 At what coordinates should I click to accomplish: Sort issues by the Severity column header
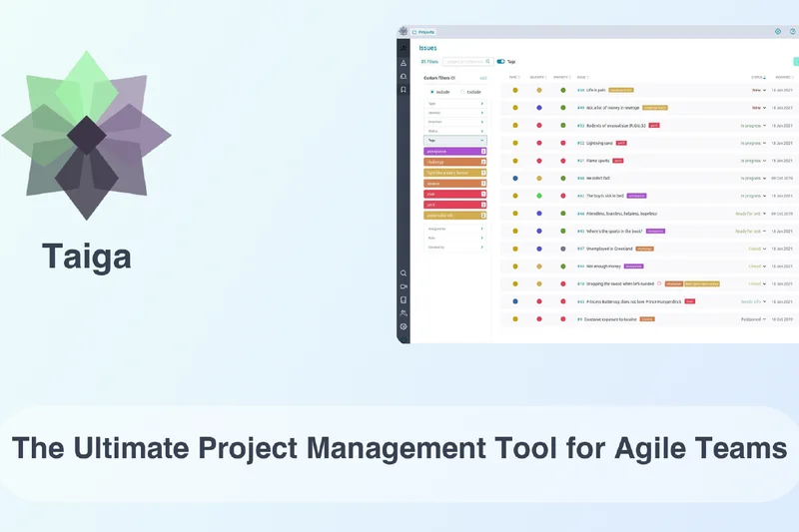coord(537,77)
